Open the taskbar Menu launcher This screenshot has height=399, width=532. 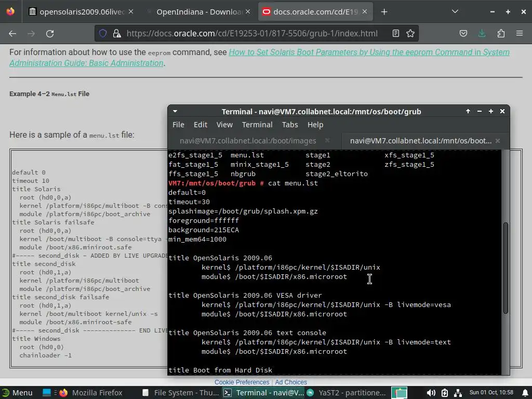click(x=17, y=393)
